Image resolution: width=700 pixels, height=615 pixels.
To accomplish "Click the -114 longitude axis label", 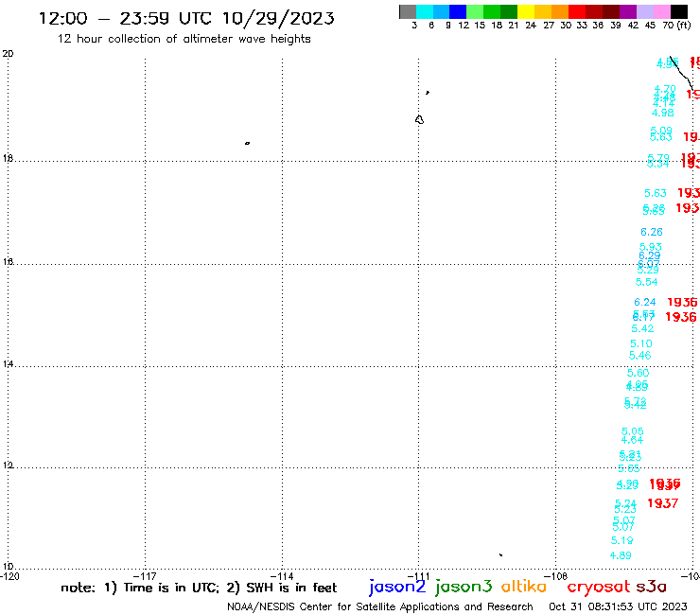I will (282, 576).
